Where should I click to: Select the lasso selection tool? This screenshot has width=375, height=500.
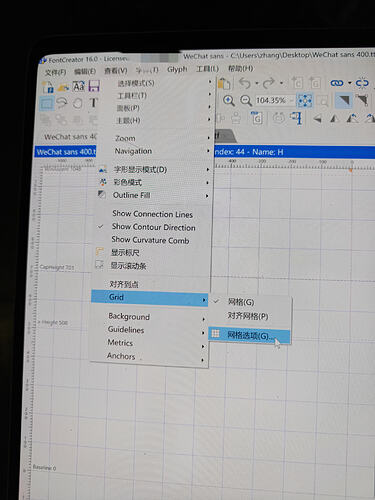(x=62, y=103)
